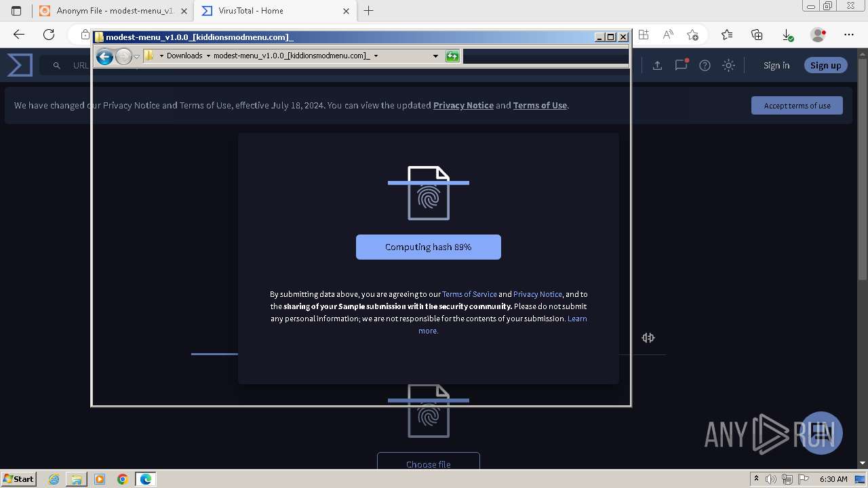
Task: Click the Action Center flag icon
Action: [x=802, y=479]
